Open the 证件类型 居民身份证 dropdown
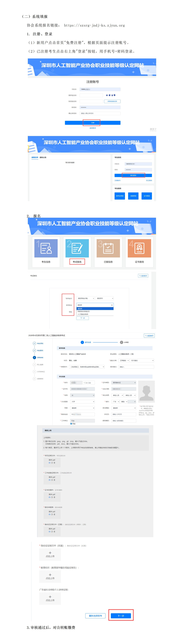 click(x=124, y=382)
